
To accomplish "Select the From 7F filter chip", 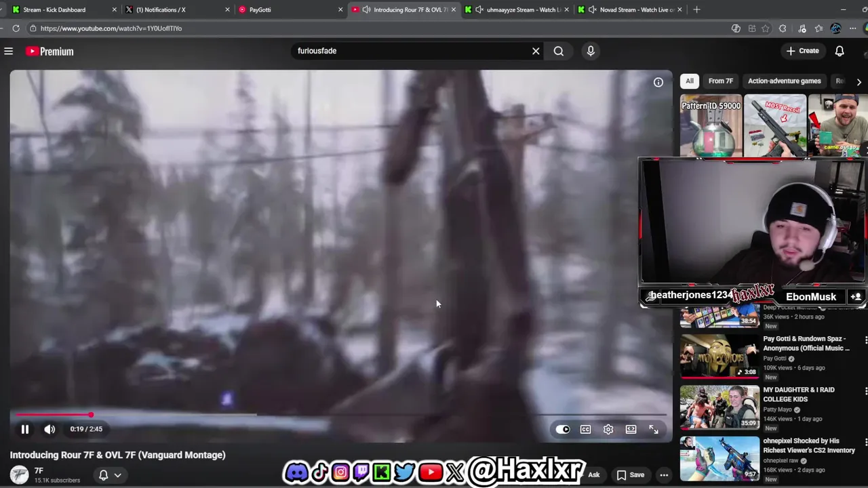I will pyautogui.click(x=721, y=81).
